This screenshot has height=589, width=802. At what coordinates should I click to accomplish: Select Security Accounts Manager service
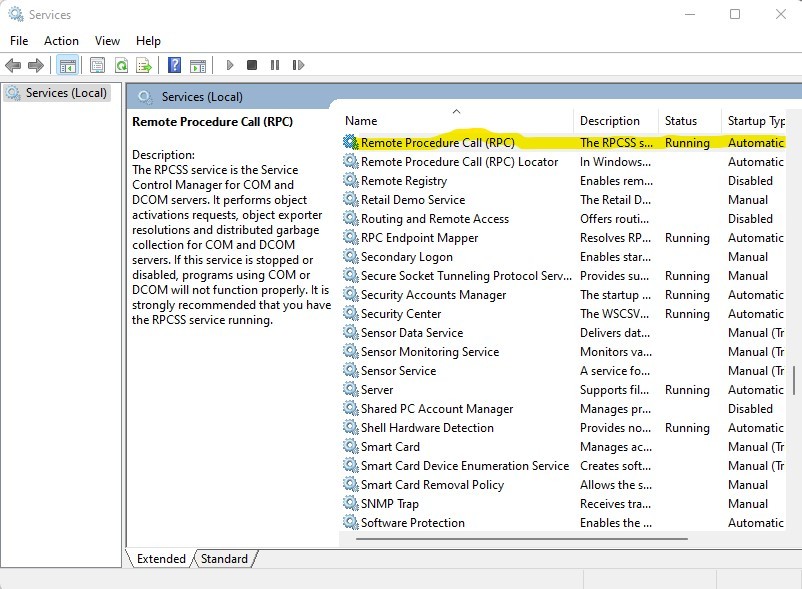click(433, 294)
